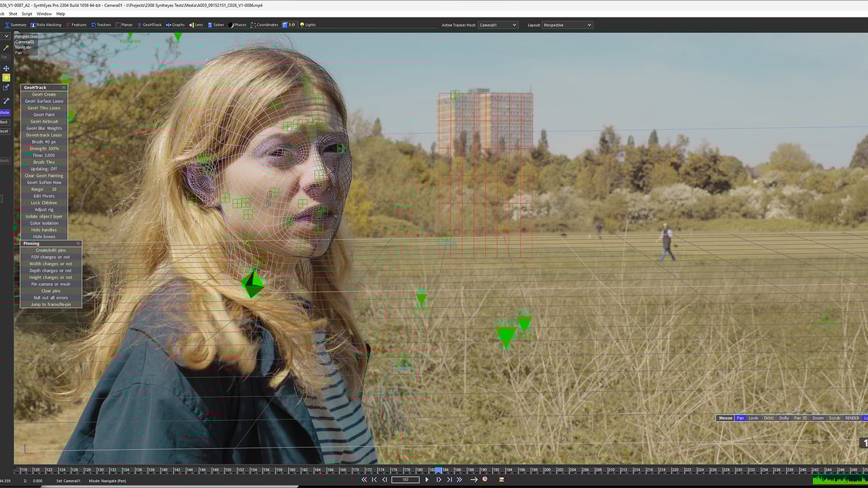Open the Shot menu

click(x=13, y=13)
